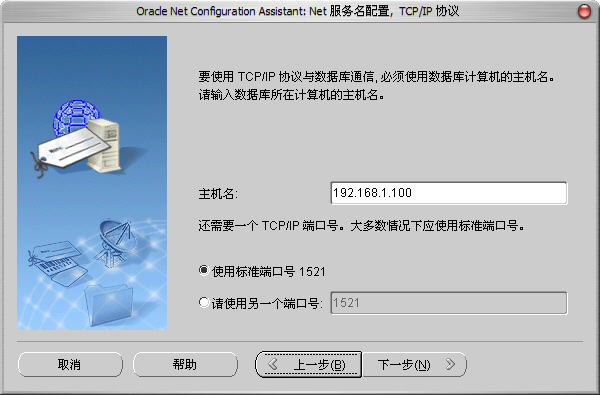
Task: Click the faded barcode tag icon
Action: [x=57, y=263]
